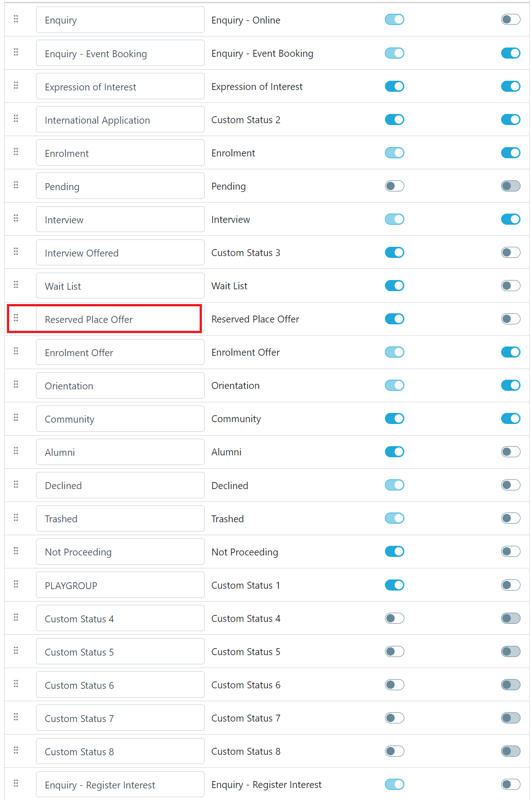Turn off the last toggle for Orientation
532x800 pixels.
510,385
